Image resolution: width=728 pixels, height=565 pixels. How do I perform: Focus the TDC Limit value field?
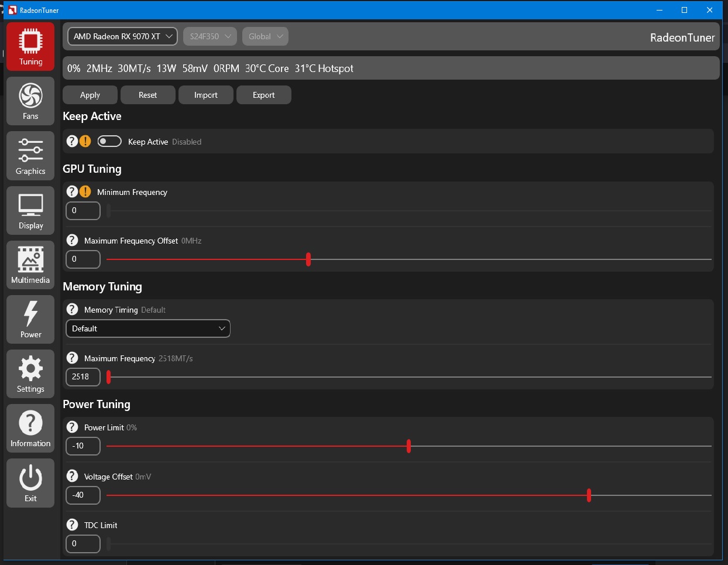coord(83,544)
